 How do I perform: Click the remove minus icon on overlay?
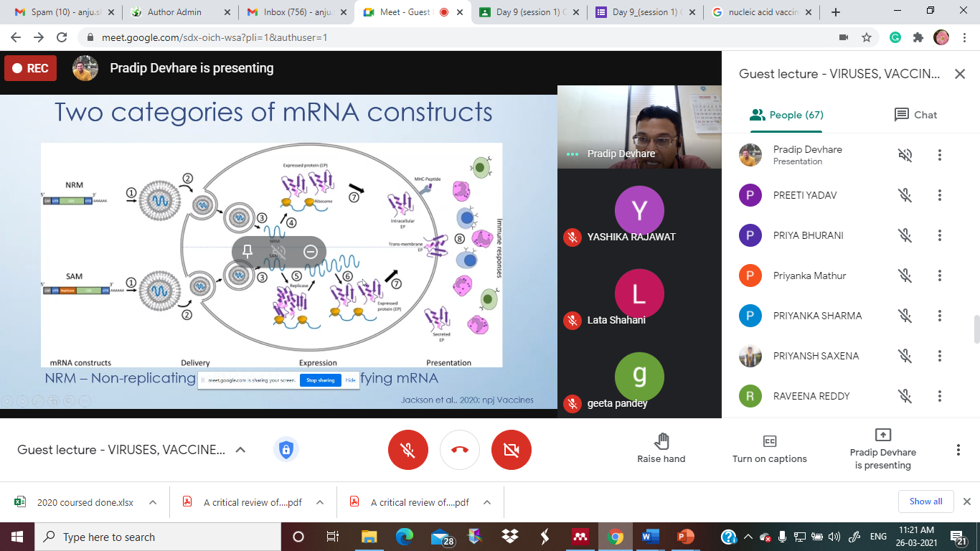tap(310, 251)
